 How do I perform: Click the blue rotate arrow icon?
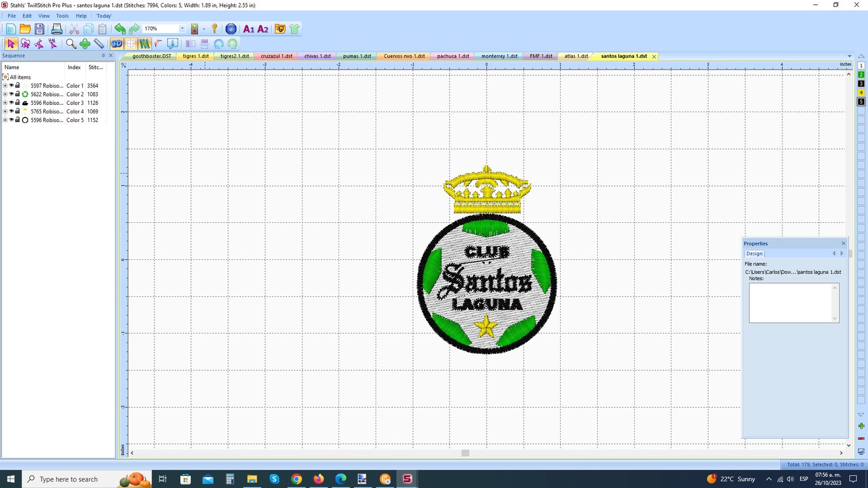(x=219, y=43)
